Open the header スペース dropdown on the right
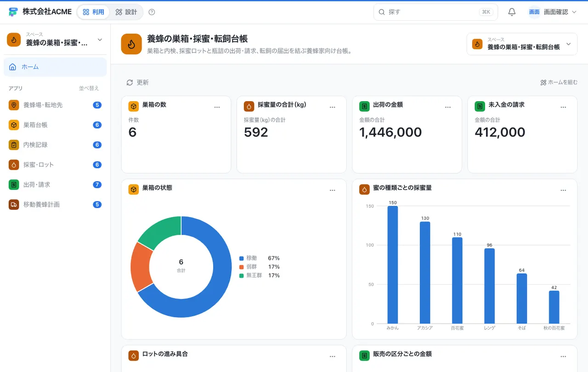 [x=522, y=44]
